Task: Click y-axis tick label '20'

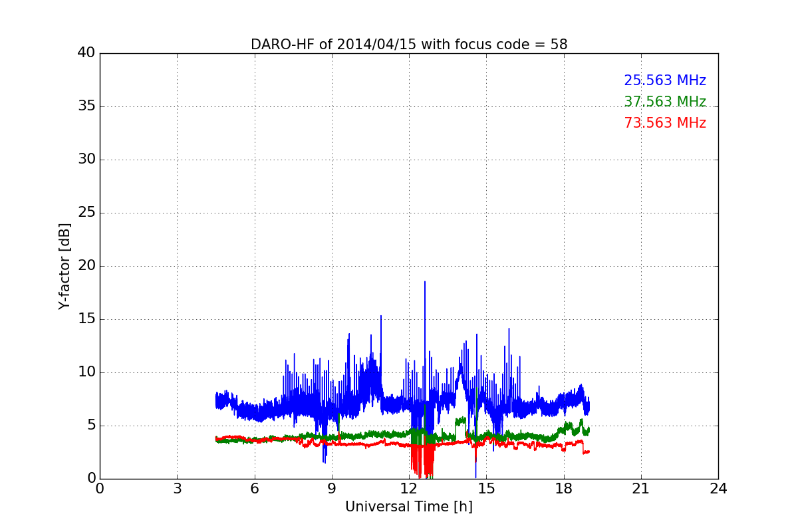Action: (86, 266)
